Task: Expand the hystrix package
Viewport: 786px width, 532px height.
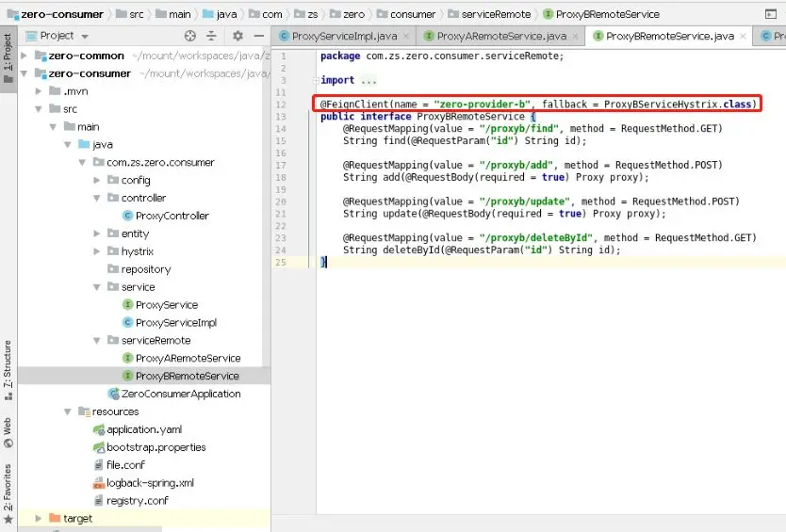Action: [x=97, y=251]
